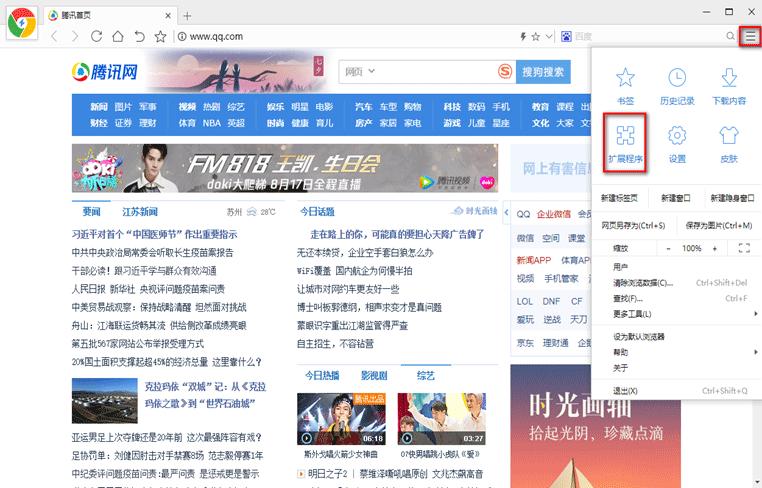Click inside the Sogou search input box
Image resolution: width=762 pixels, height=488 pixels.
coord(437,72)
